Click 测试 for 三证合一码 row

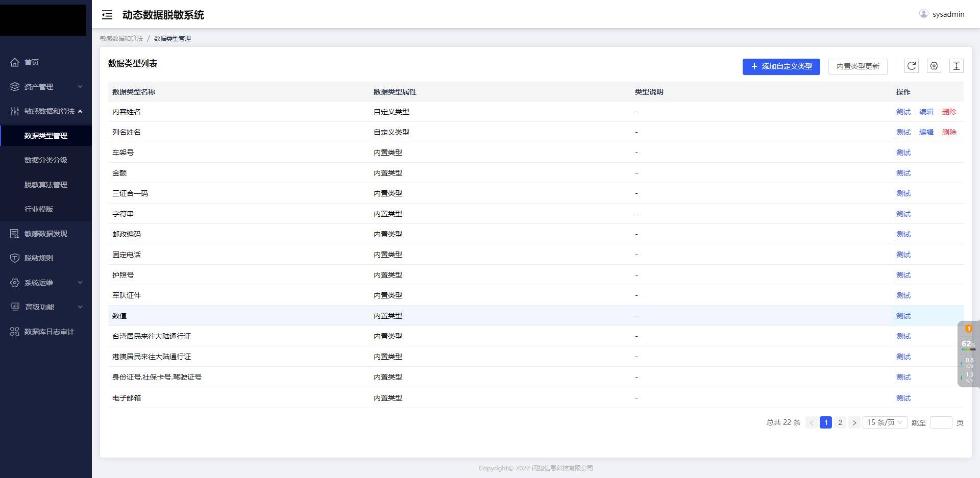[903, 193]
